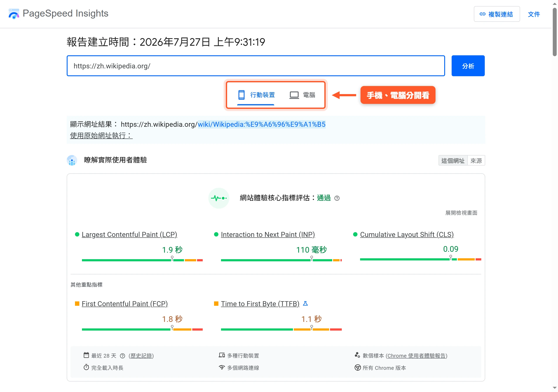Click orange square indicator next to TTFB
558x392 pixels.
(216, 304)
